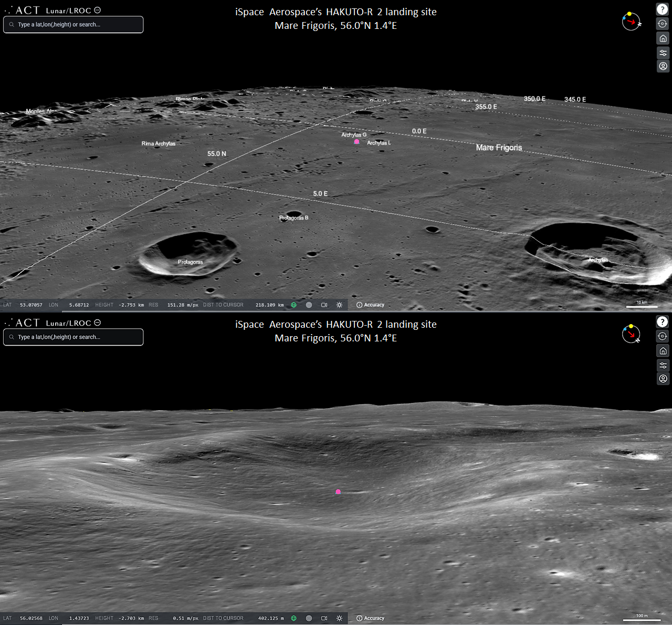672x625 pixels.
Task: Click the latitude value 53.07057
Action: pos(31,305)
